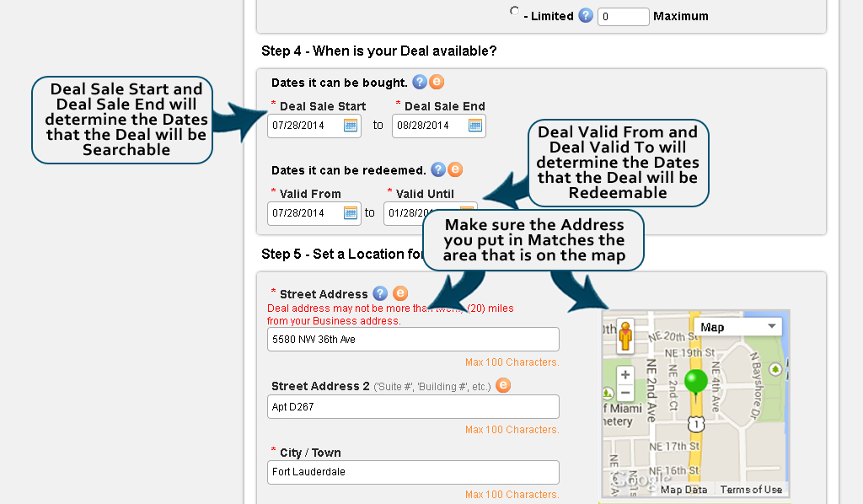863x504 pixels.
Task: Click the green location pin on map
Action: [x=695, y=381]
